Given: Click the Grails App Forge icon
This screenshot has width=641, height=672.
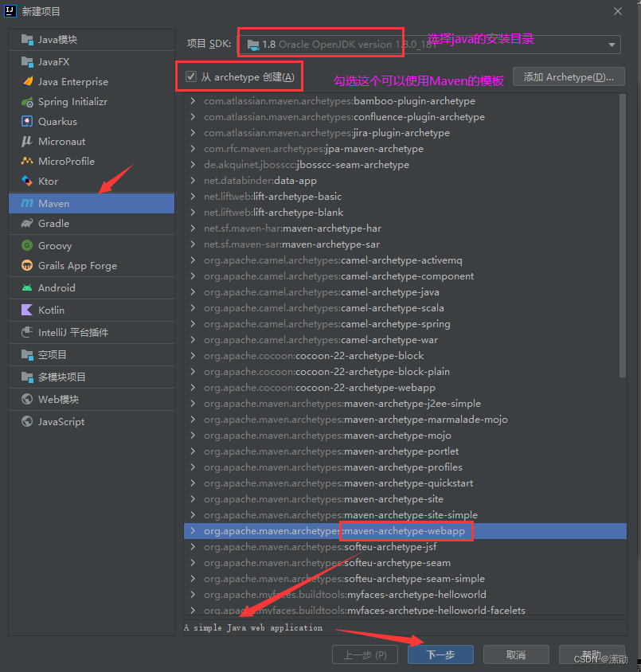Looking at the screenshot, I should pyautogui.click(x=27, y=265).
